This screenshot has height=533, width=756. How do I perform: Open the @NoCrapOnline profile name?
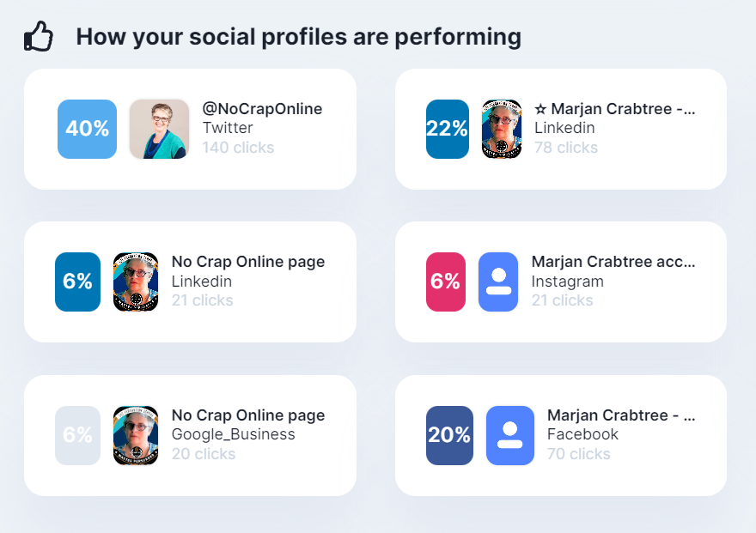[262, 109]
